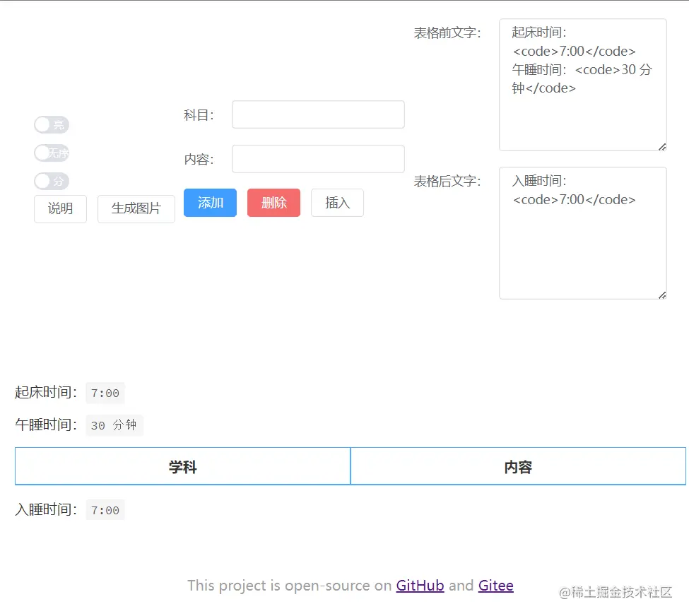Toggle the 亮 (brightness/theme) switch

(x=52, y=124)
